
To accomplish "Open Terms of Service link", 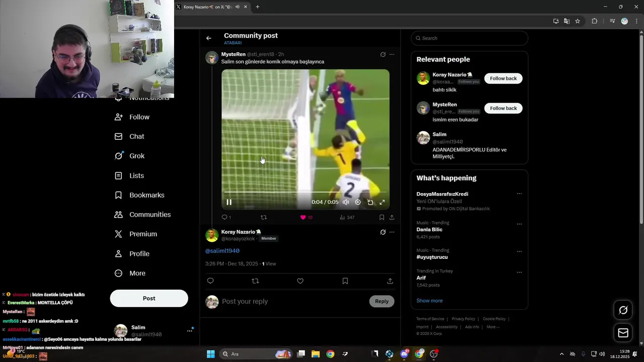I will [x=430, y=319].
